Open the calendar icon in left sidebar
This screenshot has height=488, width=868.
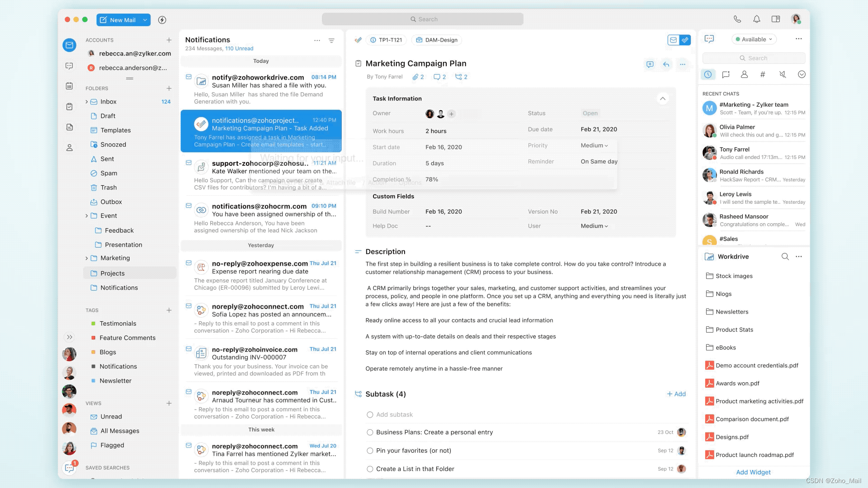(x=69, y=86)
